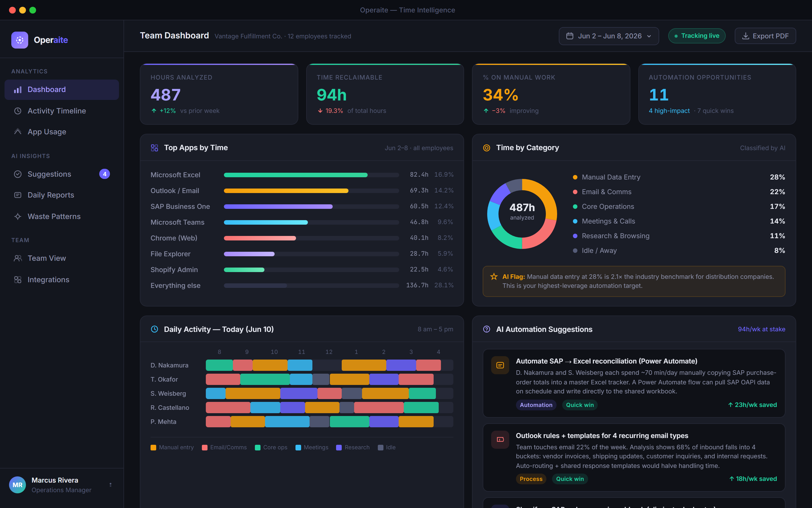
Task: Click the Meetings legend swatch in Daily Activity
Action: (x=298, y=448)
